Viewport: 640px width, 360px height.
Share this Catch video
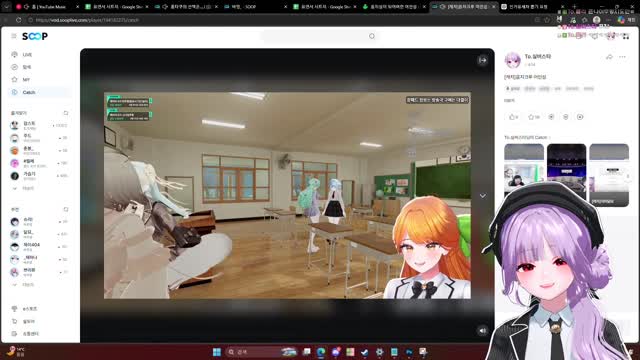[x=609, y=57]
